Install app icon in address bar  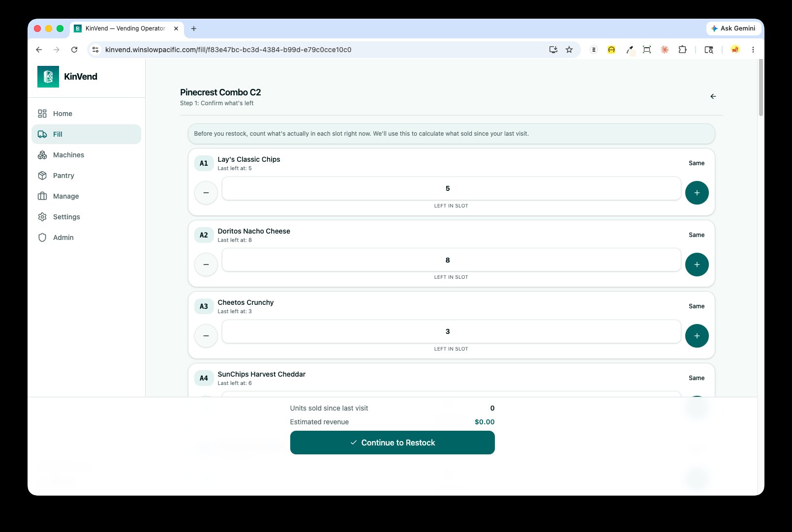[x=553, y=50]
